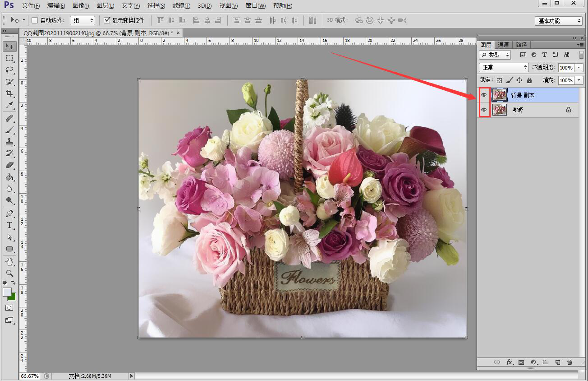588x381 pixels.
Task: Create a new layer with bottom icon
Action: [x=558, y=362]
